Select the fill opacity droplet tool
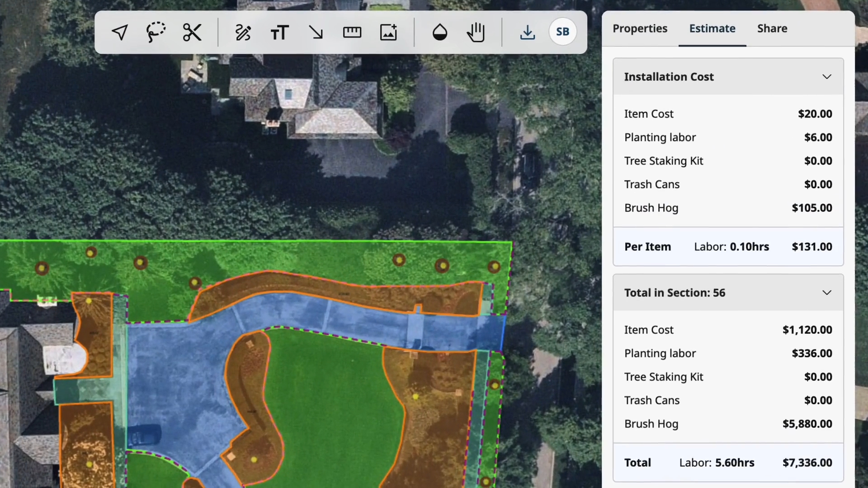 click(439, 32)
